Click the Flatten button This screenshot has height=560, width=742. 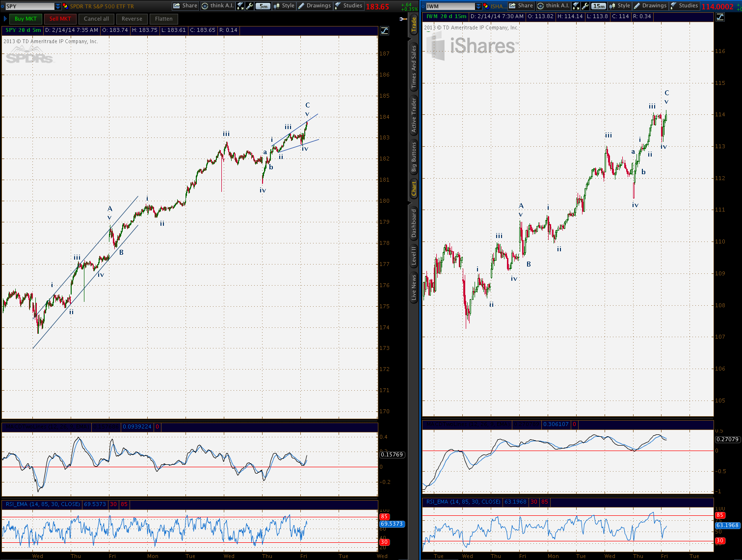164,19
